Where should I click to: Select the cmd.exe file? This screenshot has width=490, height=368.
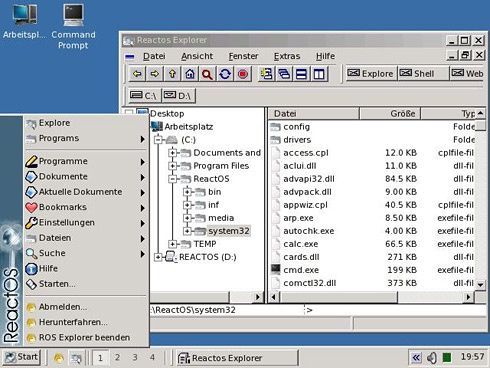point(301,270)
